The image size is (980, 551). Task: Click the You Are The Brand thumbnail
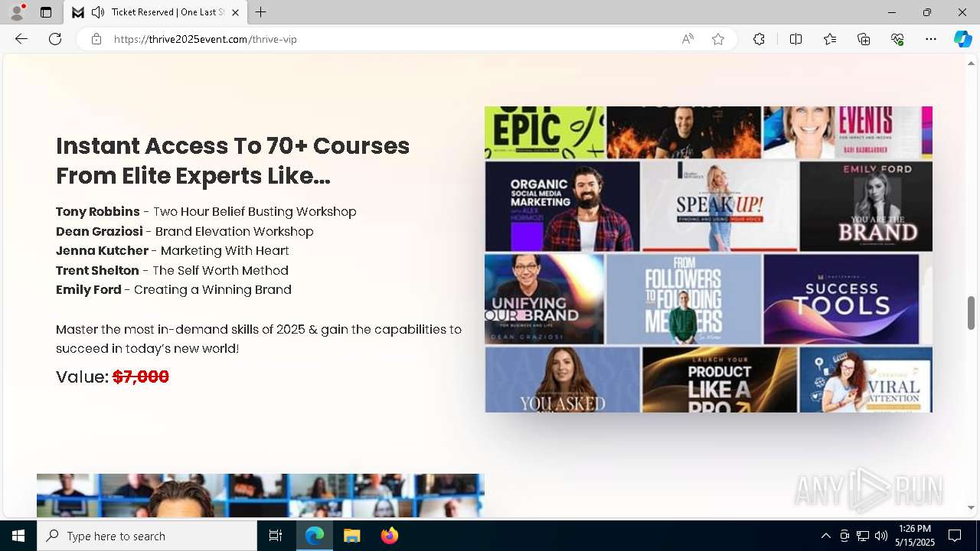[x=866, y=206]
